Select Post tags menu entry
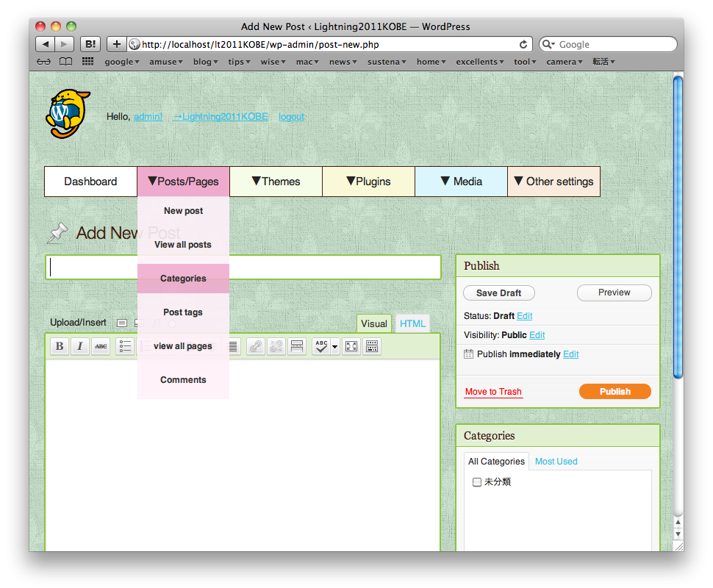Viewport: 713px width, 588px height. [183, 312]
